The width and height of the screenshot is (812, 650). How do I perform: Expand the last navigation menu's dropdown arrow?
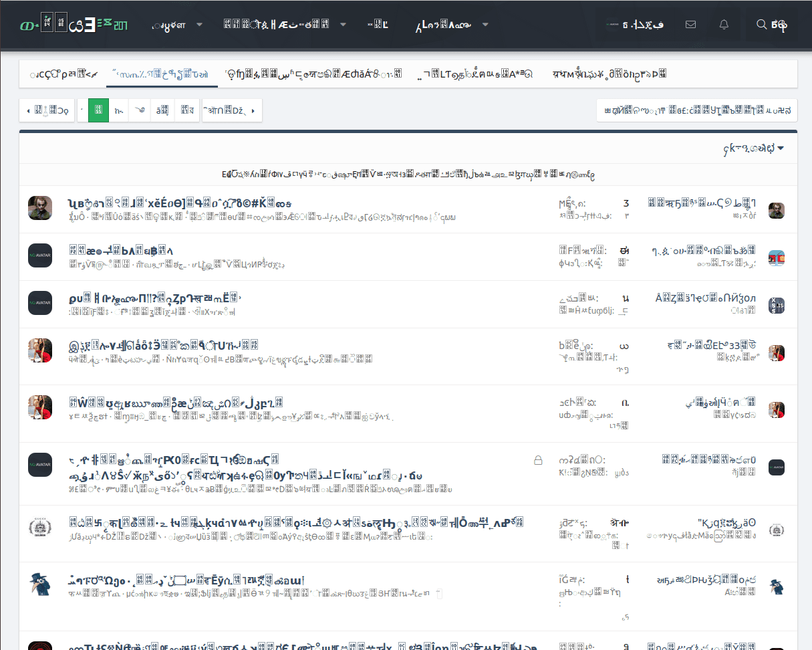485,25
